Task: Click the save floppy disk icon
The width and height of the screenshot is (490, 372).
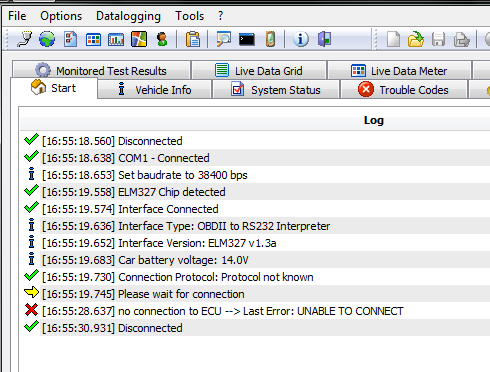Action: coord(438,39)
